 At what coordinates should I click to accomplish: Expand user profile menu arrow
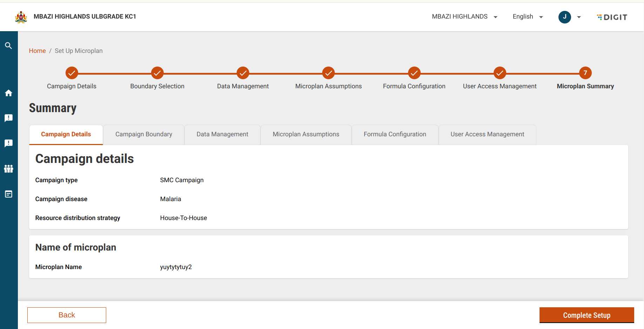point(579,17)
